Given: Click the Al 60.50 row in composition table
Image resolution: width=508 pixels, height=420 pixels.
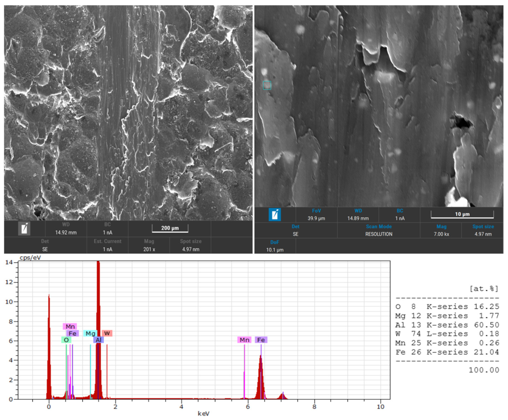Looking at the screenshot, I should tap(447, 325).
